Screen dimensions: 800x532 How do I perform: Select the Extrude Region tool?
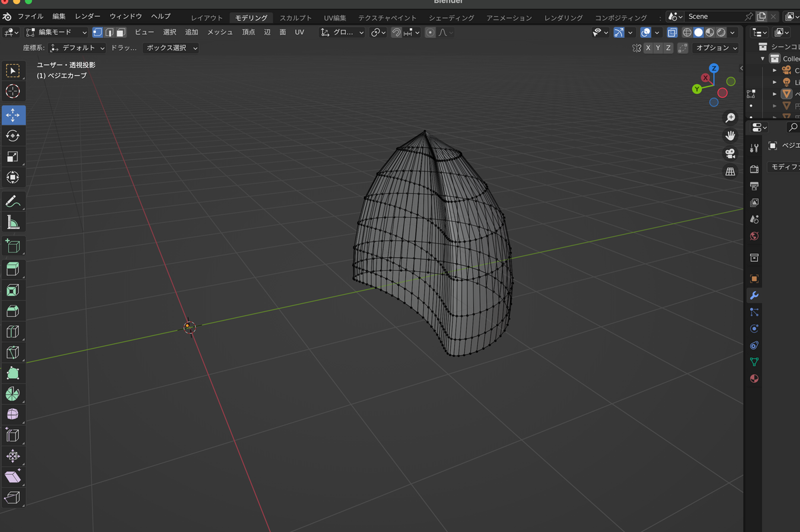13,269
